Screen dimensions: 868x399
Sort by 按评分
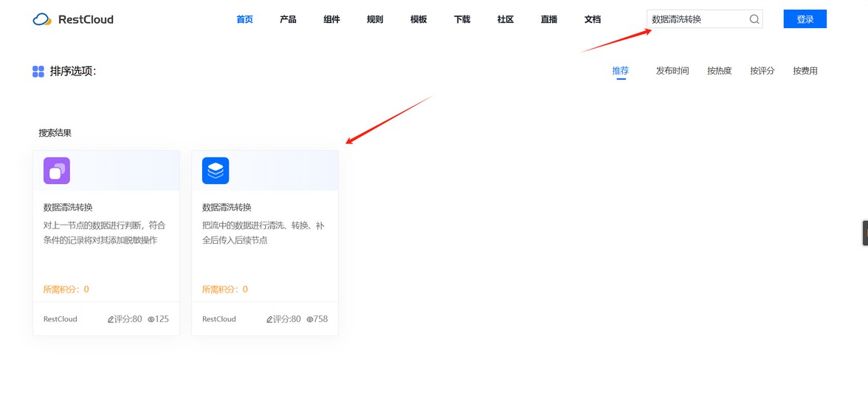click(x=762, y=71)
